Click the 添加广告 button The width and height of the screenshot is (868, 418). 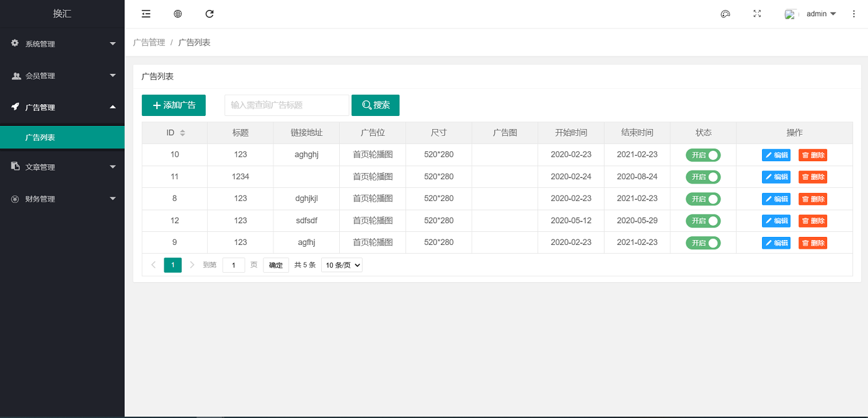click(x=174, y=105)
